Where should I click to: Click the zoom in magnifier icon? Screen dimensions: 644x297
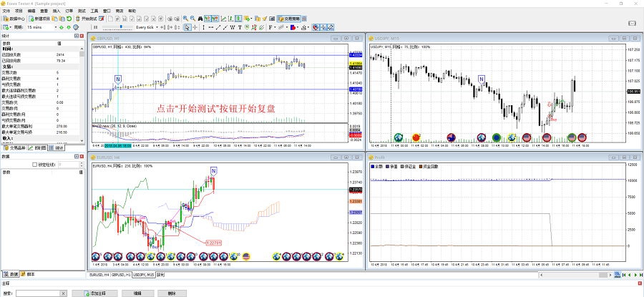pos(185,19)
